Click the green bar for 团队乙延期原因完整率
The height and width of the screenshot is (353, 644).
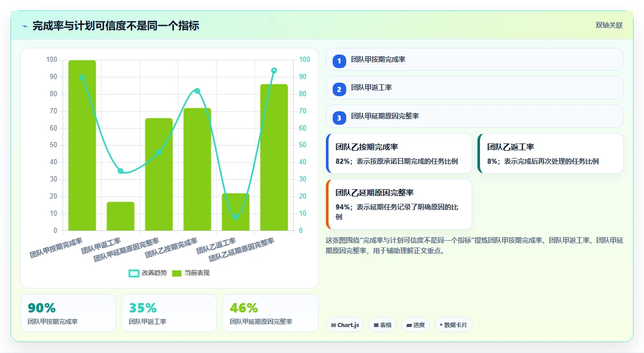(x=274, y=157)
